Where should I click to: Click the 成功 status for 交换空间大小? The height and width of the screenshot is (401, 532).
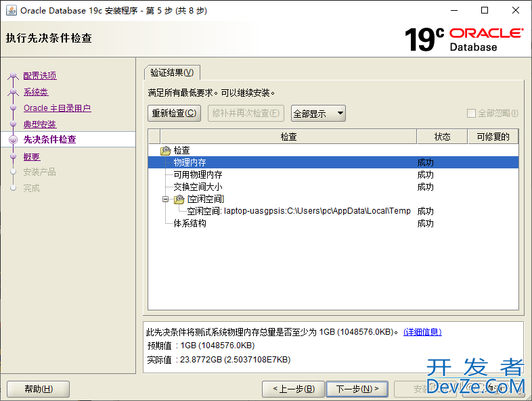tap(426, 187)
